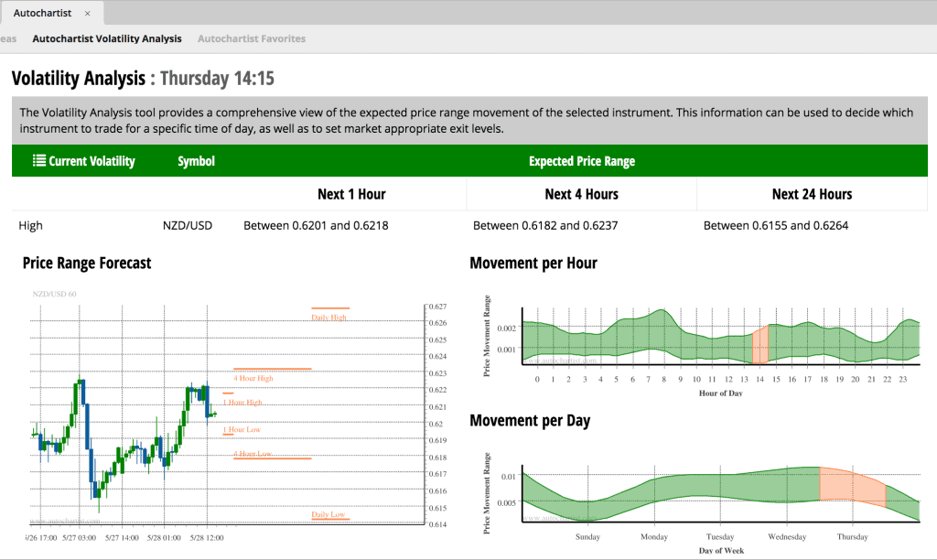Screen dimensions: 937x560
Task: Select the Next 4 Hours column heading
Action: coord(581,194)
